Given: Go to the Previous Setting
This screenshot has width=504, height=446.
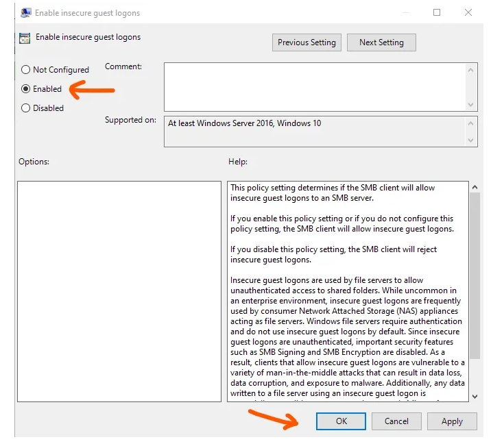Looking at the screenshot, I should click(307, 42).
